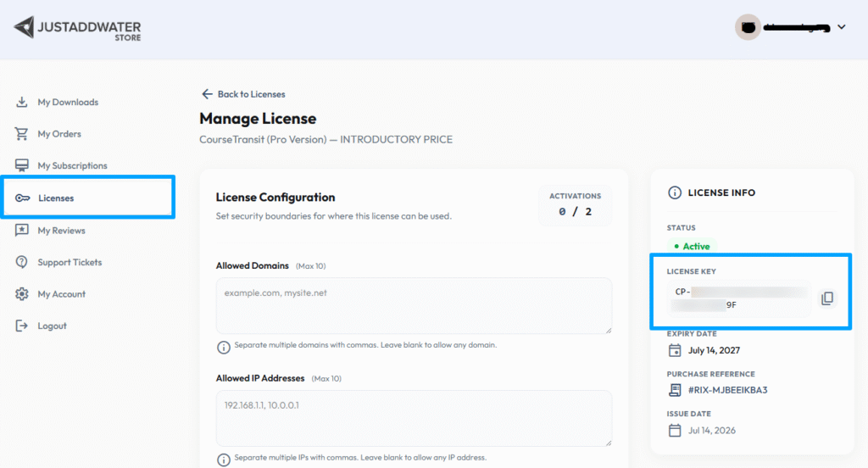Image resolution: width=868 pixels, height=468 pixels.
Task: Click purchase reference #RIX-MJBEEIKBA3
Action: point(728,390)
